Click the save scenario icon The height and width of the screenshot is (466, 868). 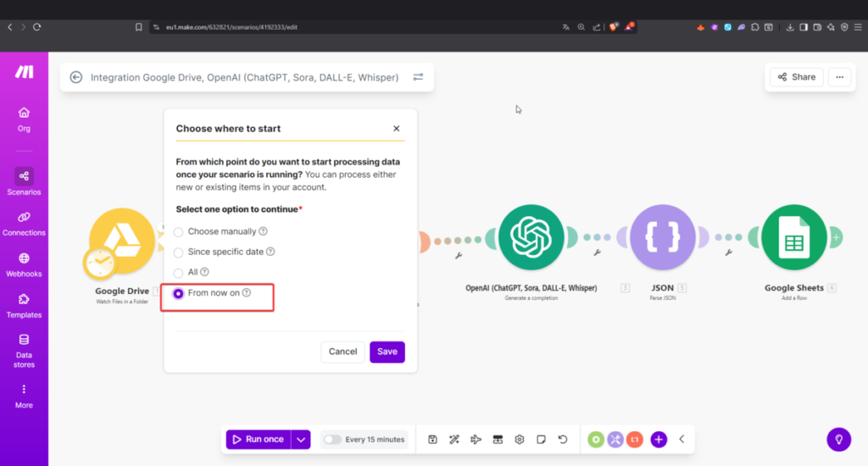click(x=432, y=440)
